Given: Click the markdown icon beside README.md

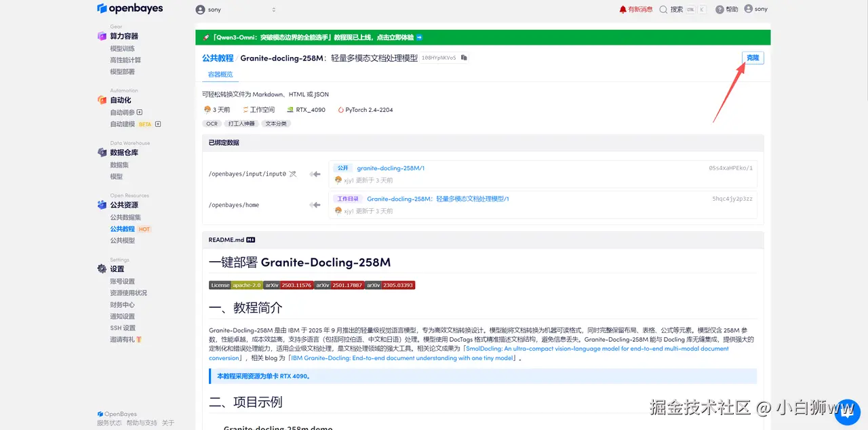Looking at the screenshot, I should (250, 240).
